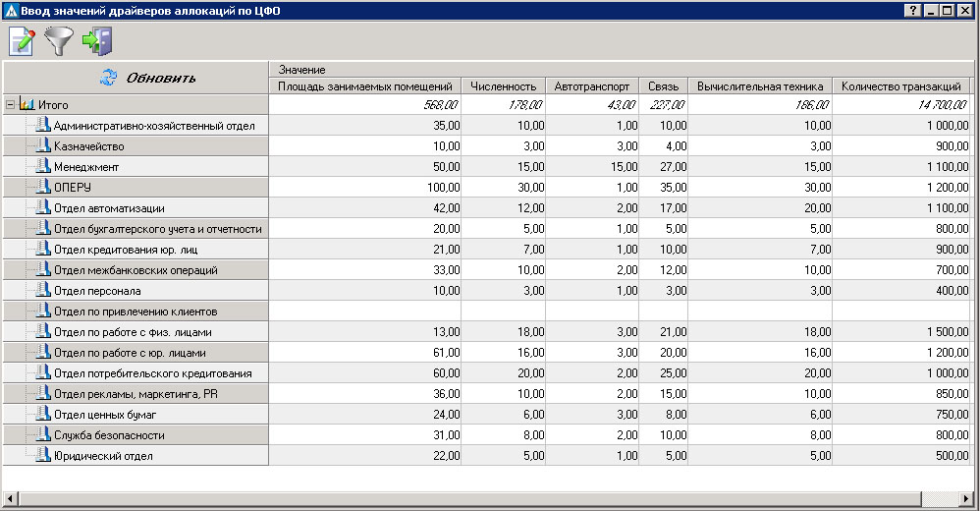Image resolution: width=980 pixels, height=511 pixels.
Task: Click empty Численность cell for Отдел по привлечению клиентов
Action: point(503,312)
